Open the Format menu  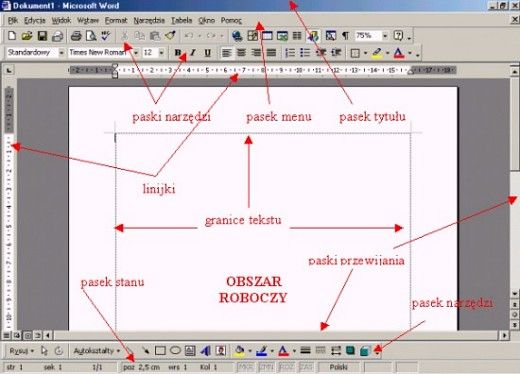point(116,20)
